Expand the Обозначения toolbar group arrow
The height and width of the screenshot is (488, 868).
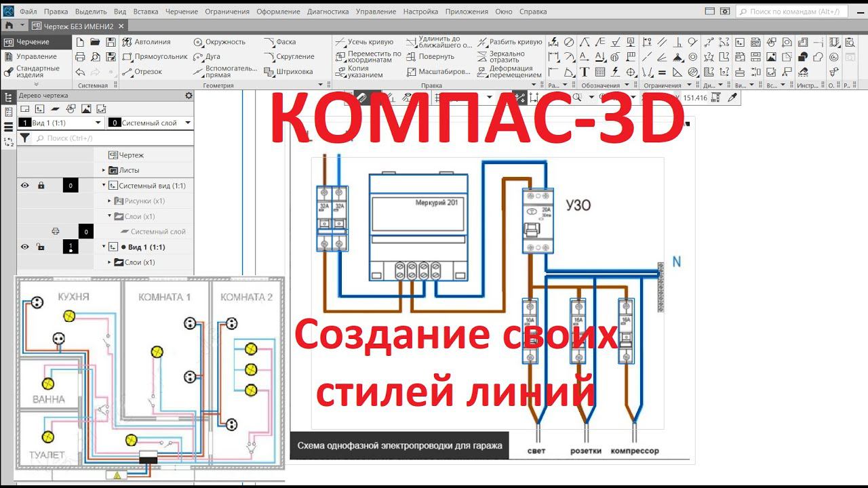pos(627,85)
